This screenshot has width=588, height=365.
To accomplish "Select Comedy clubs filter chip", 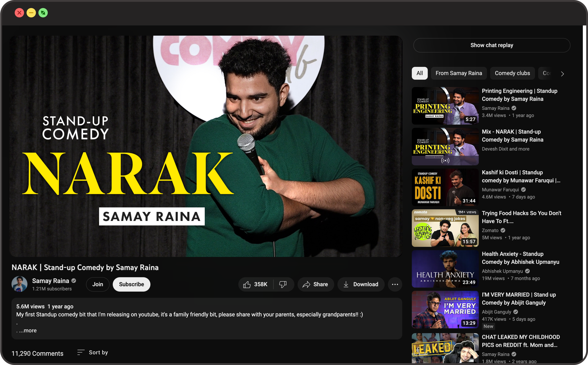I will (x=512, y=73).
